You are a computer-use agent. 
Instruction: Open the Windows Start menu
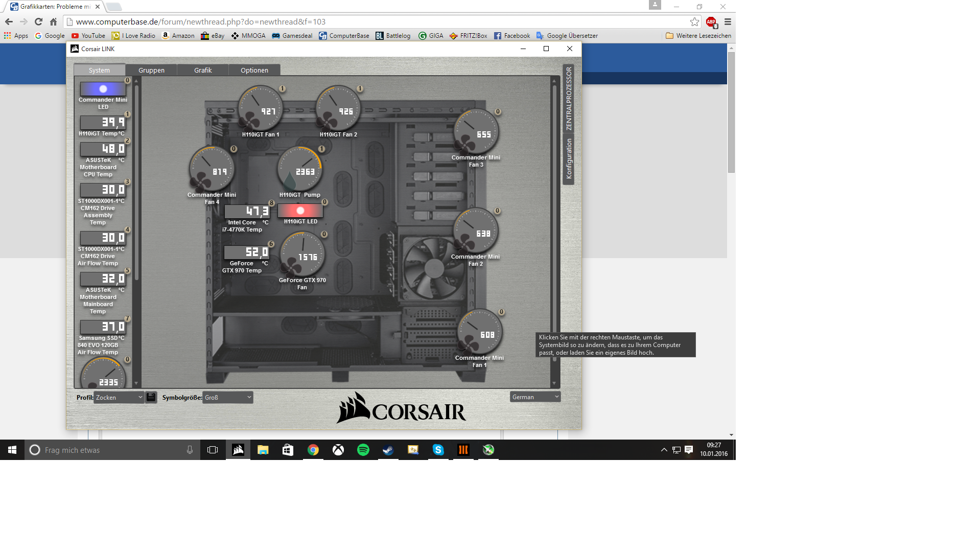[12, 450]
